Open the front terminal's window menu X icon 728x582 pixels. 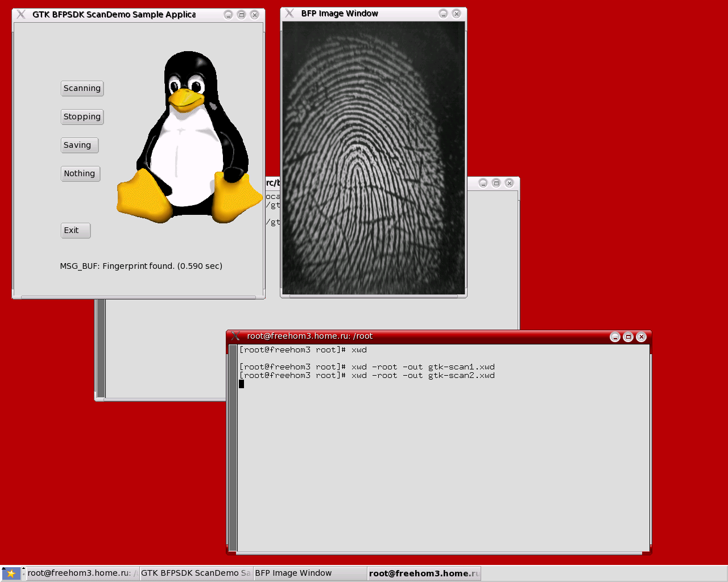[x=235, y=336]
